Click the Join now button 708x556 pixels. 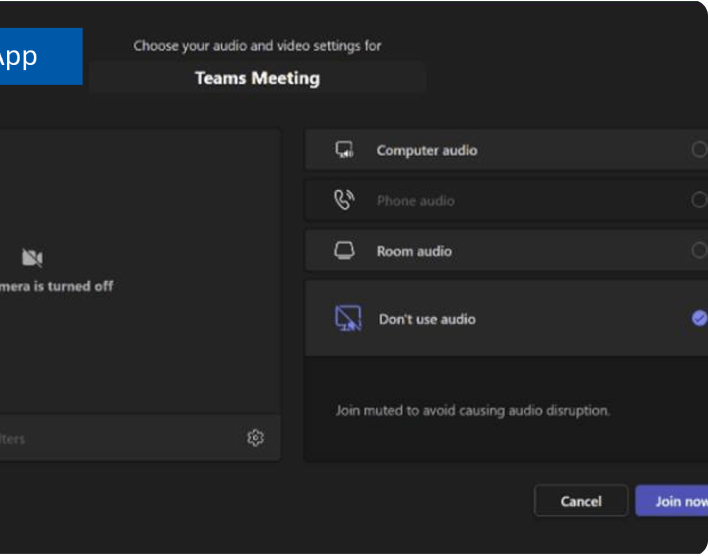(x=672, y=501)
